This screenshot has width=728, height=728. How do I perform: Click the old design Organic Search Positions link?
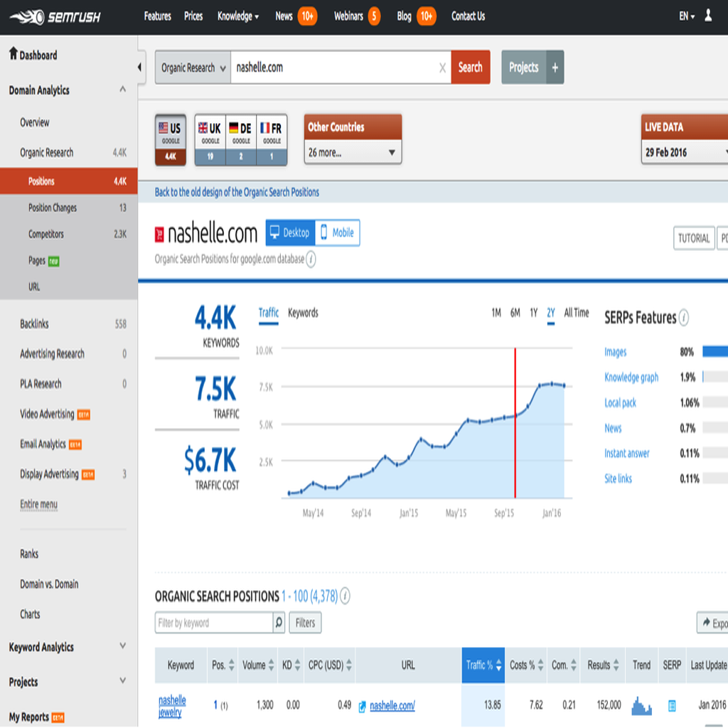pyautogui.click(x=237, y=192)
